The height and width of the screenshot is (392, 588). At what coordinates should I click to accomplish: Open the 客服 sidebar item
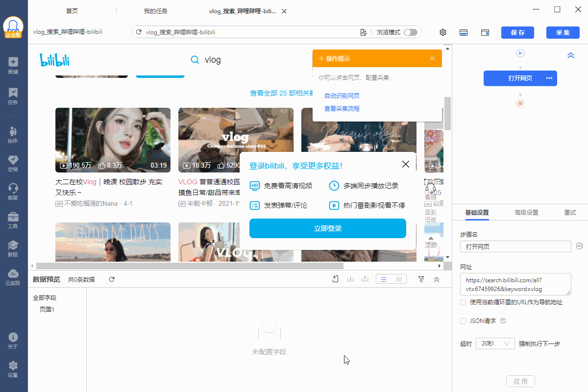13,192
